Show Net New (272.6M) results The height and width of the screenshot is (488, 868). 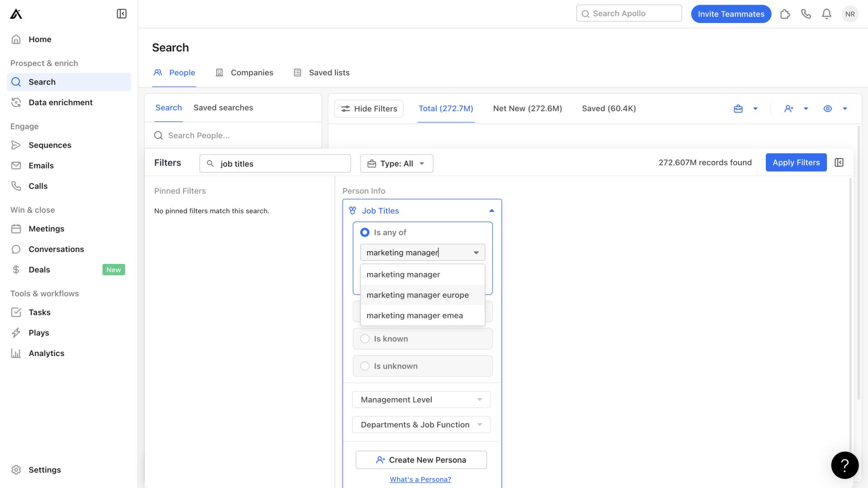tap(528, 108)
